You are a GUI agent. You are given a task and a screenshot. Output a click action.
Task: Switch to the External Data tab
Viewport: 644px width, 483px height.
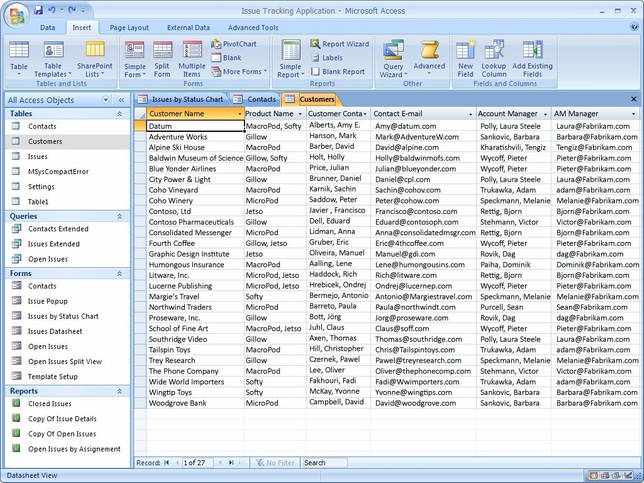point(189,28)
